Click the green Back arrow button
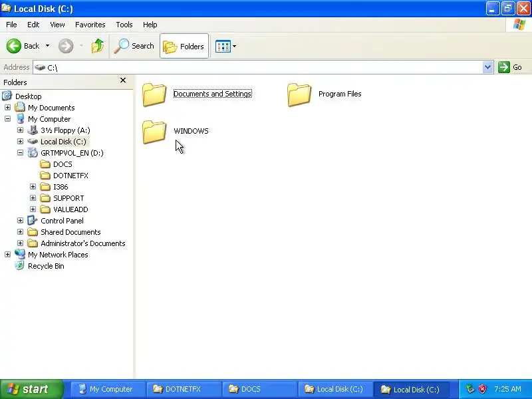The height and width of the screenshot is (399, 532). [13, 46]
